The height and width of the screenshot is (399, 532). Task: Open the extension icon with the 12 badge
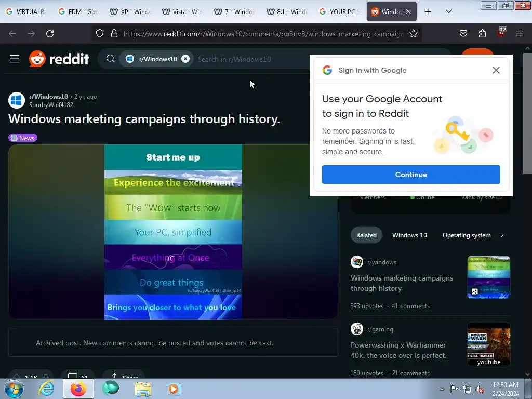click(501, 33)
